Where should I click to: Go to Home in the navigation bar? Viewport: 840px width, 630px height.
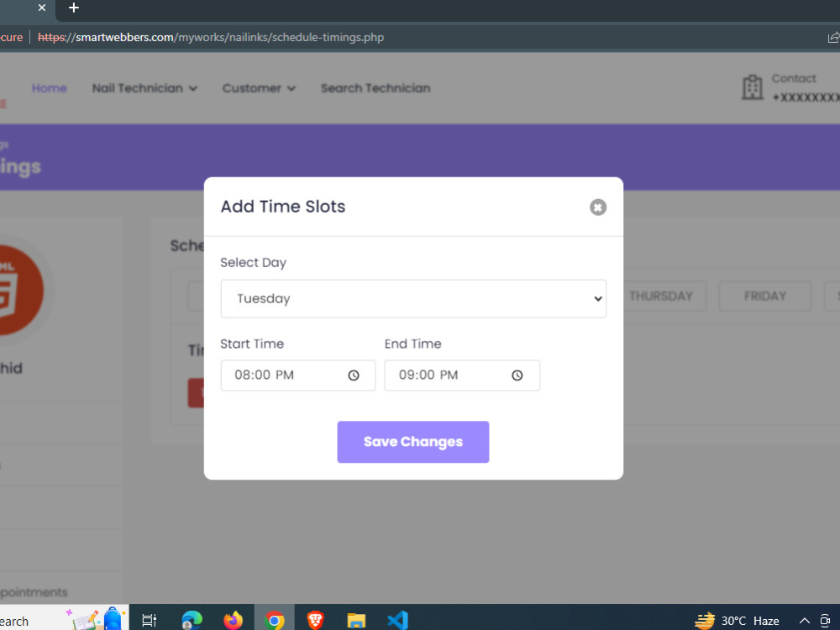[50, 88]
